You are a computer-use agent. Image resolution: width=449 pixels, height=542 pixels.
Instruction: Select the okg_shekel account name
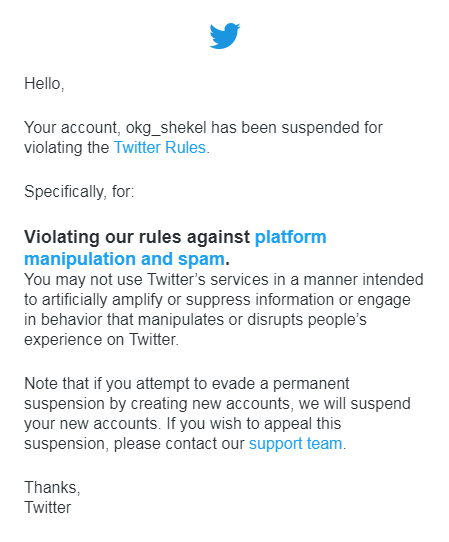tap(166, 128)
